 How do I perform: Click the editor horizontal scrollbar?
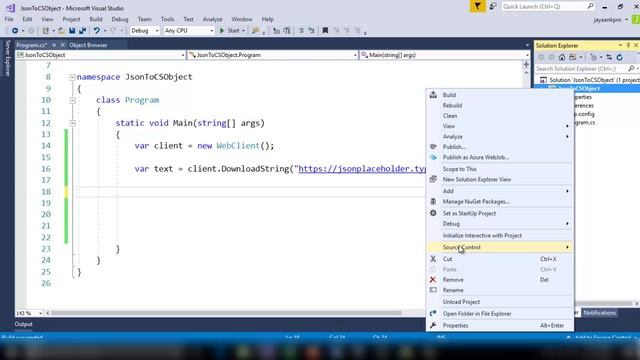(226, 313)
